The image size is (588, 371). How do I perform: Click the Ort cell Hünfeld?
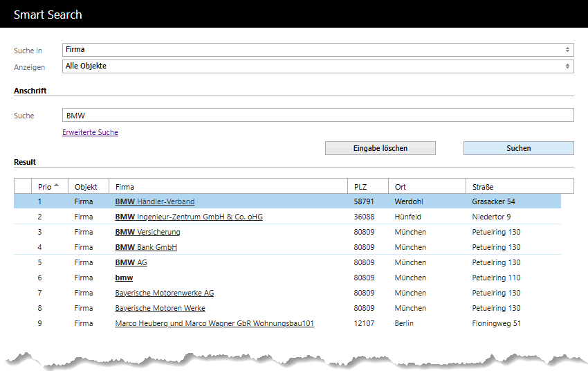407,217
